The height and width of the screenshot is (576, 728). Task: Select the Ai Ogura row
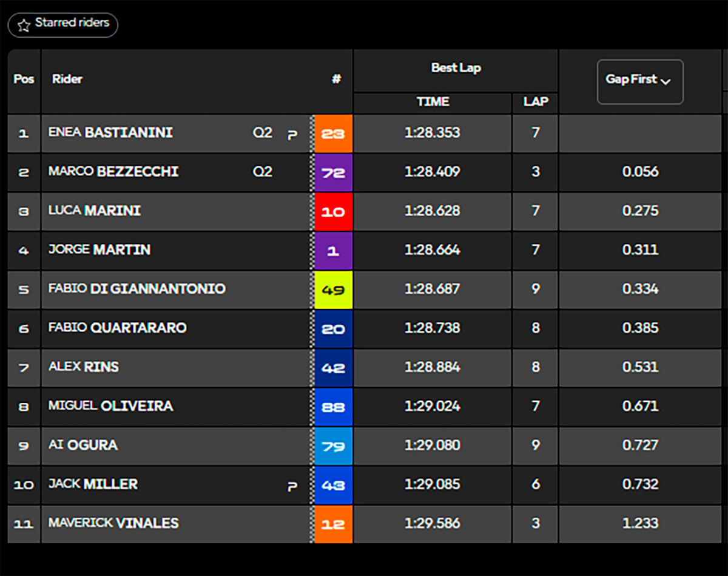pos(364,446)
